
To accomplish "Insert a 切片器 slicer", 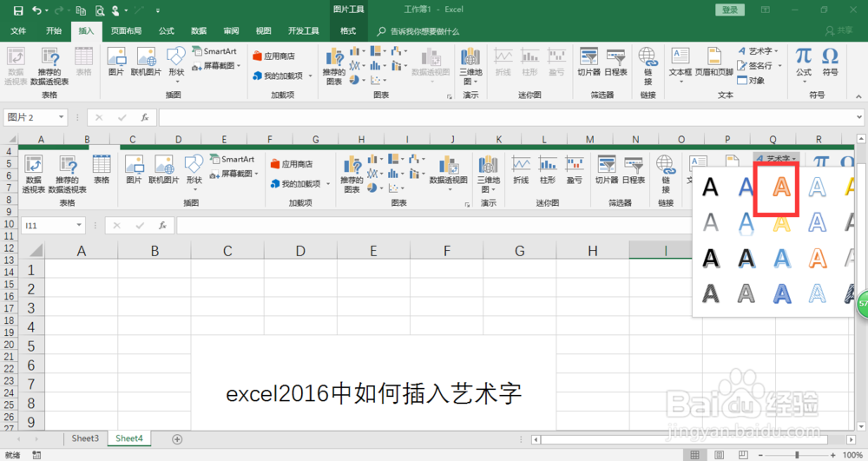I will click(x=589, y=62).
